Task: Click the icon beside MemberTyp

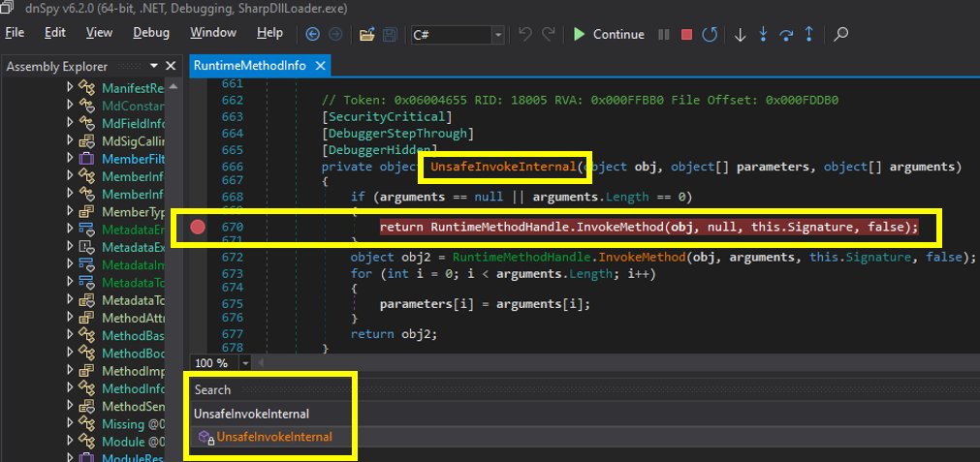Action: pos(86,212)
